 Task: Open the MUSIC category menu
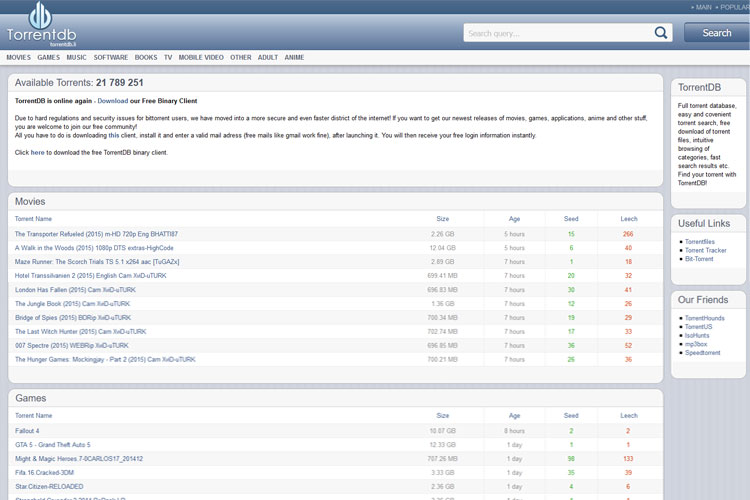[77, 57]
